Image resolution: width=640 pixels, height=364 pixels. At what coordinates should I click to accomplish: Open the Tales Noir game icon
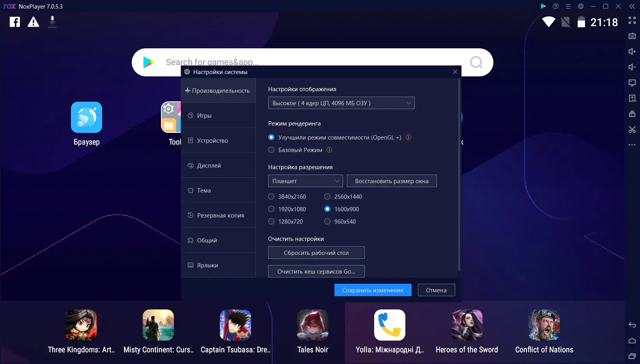(x=313, y=325)
